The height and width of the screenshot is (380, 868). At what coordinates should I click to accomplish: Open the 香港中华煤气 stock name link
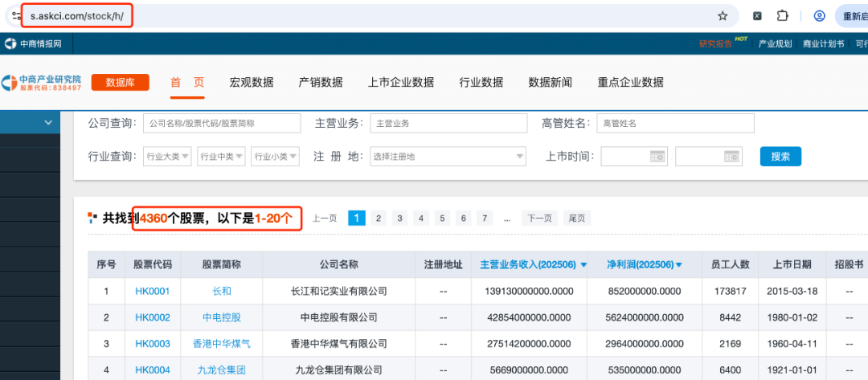tap(222, 344)
